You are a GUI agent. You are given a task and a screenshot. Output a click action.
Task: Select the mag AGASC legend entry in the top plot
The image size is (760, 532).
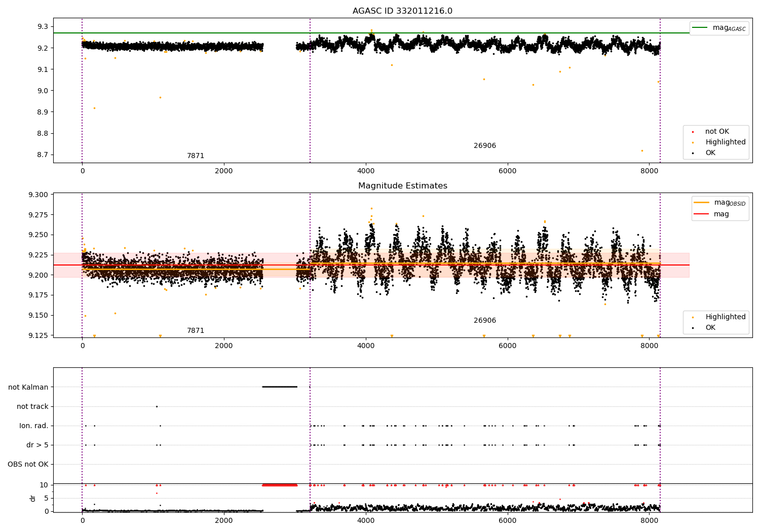pos(719,28)
